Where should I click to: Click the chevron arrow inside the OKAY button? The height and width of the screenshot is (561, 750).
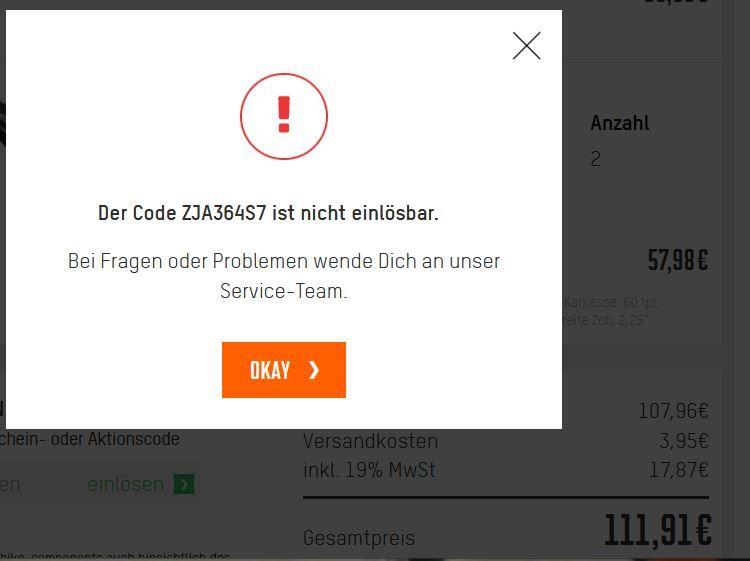tap(314, 370)
